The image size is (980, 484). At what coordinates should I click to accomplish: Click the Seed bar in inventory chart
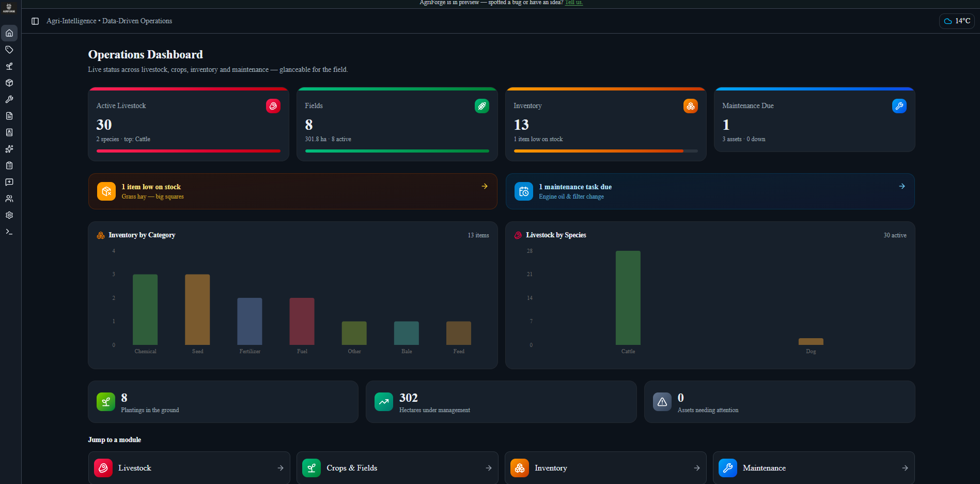(197, 310)
